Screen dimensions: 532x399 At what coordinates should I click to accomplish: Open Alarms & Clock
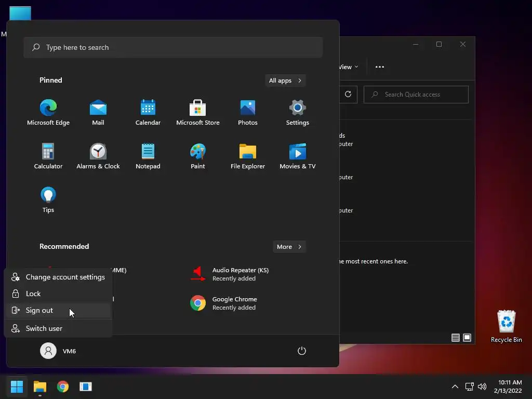click(x=98, y=156)
